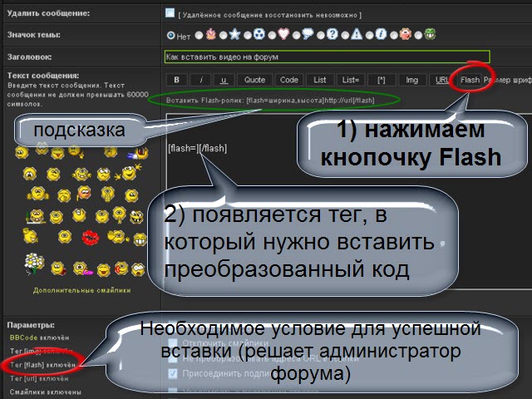Click the 'Параметры:' heading
The image size is (532, 399).
(x=31, y=325)
